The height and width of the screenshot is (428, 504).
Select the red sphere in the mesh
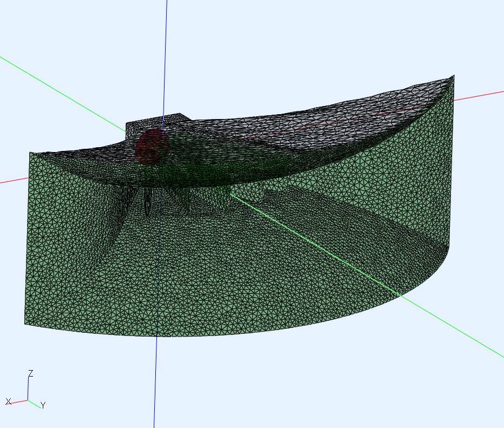(x=152, y=146)
